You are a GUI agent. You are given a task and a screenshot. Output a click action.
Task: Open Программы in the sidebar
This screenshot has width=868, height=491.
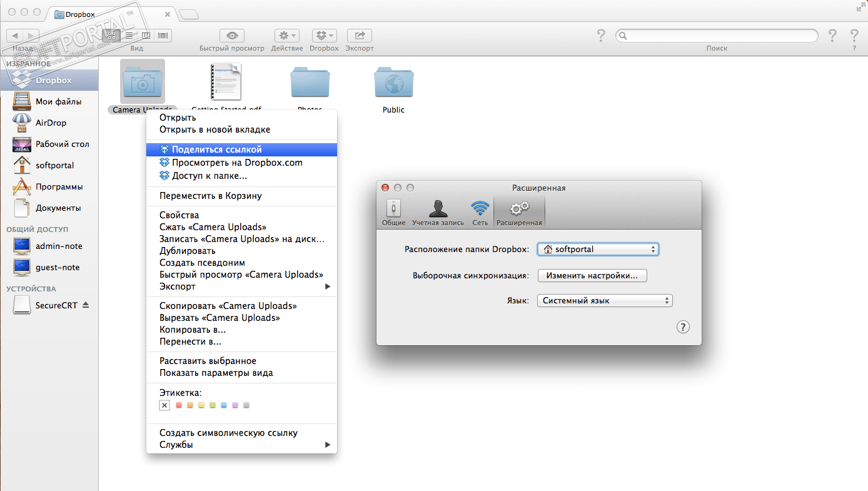click(x=49, y=186)
